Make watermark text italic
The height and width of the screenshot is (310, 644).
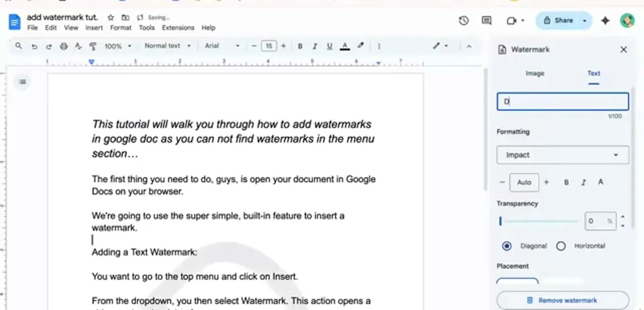(x=583, y=182)
